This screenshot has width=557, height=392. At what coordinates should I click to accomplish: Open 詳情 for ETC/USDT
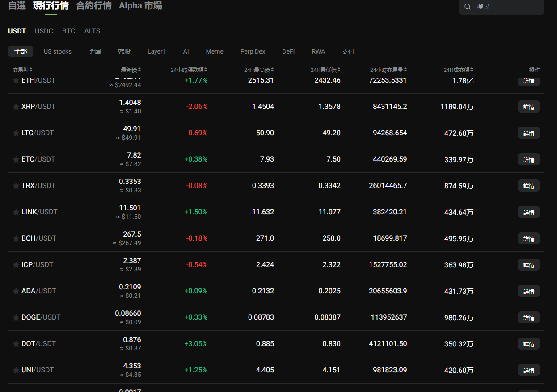[529, 159]
